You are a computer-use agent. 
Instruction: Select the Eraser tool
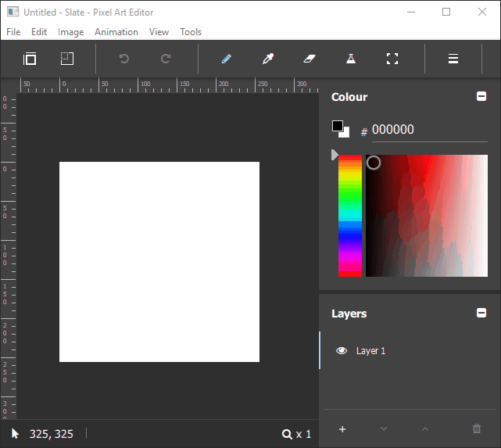tap(309, 59)
